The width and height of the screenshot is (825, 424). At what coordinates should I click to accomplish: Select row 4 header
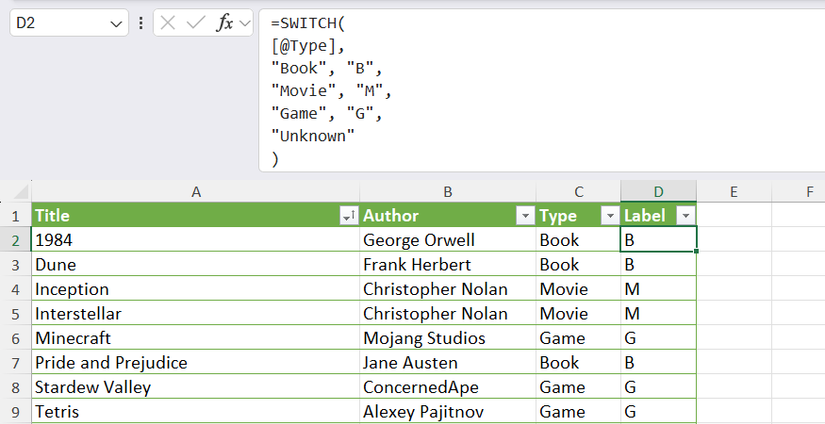(x=15, y=289)
